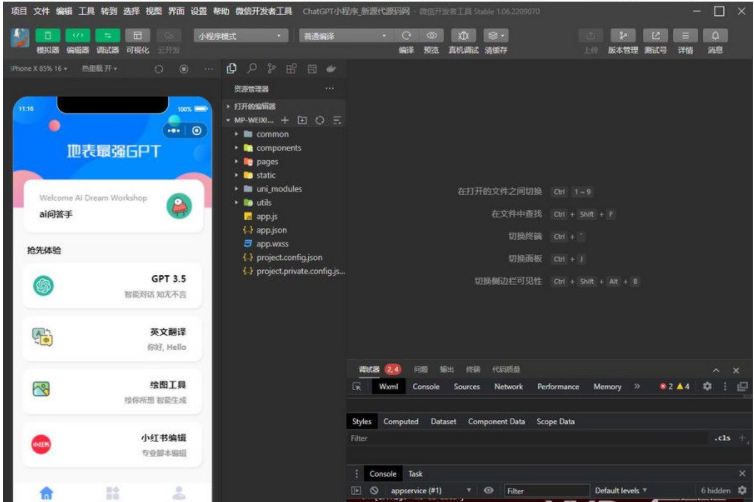Toggle the 编辑器 editor panel button
The image size is (754, 502).
tap(77, 35)
